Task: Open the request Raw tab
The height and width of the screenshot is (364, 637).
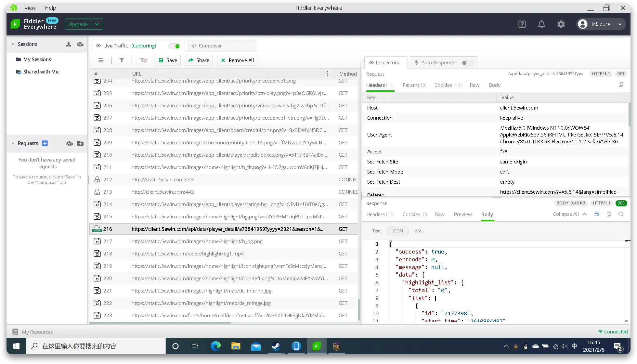Action: pos(474,85)
